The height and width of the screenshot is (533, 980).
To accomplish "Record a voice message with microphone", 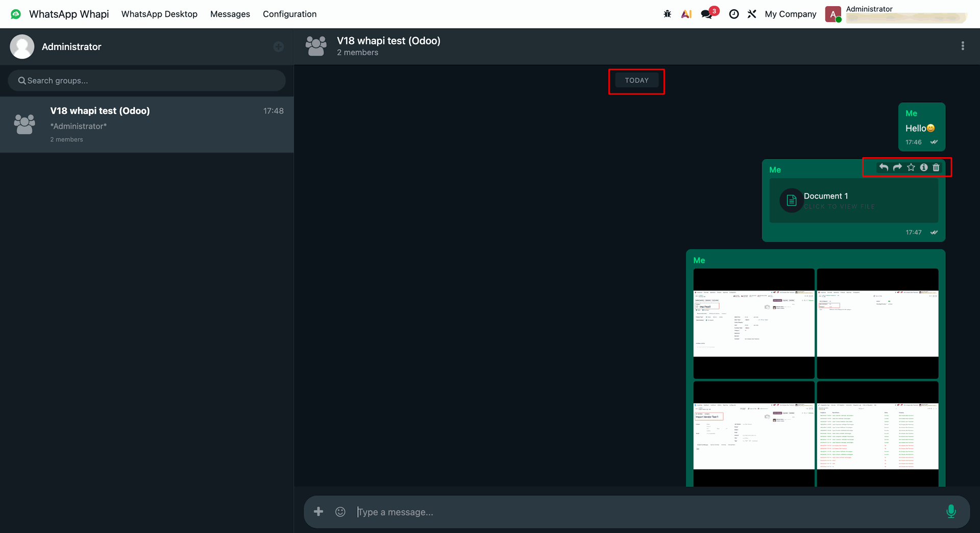I will [951, 512].
